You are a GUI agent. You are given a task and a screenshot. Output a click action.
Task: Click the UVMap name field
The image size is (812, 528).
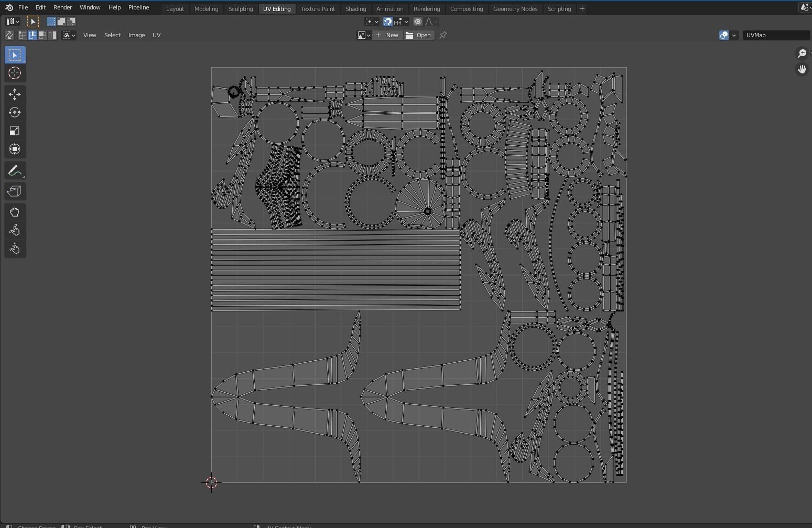(x=777, y=35)
